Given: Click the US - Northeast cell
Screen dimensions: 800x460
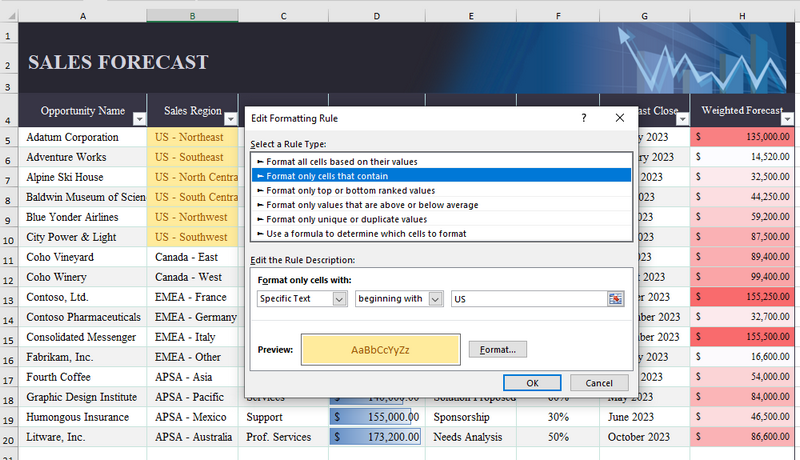Looking at the screenshot, I should 192,137.
